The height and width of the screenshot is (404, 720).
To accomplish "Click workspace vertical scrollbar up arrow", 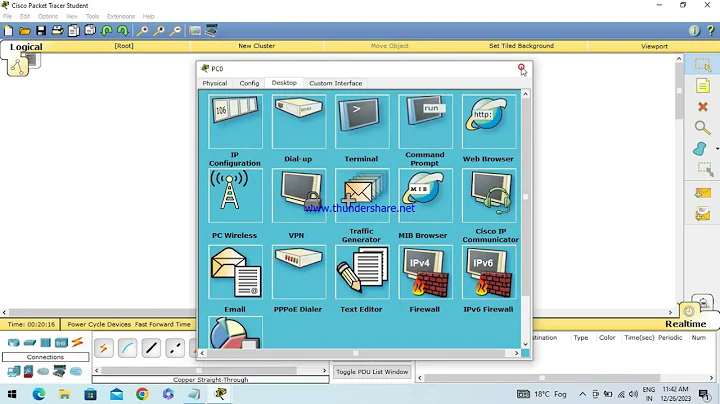I will [679, 59].
